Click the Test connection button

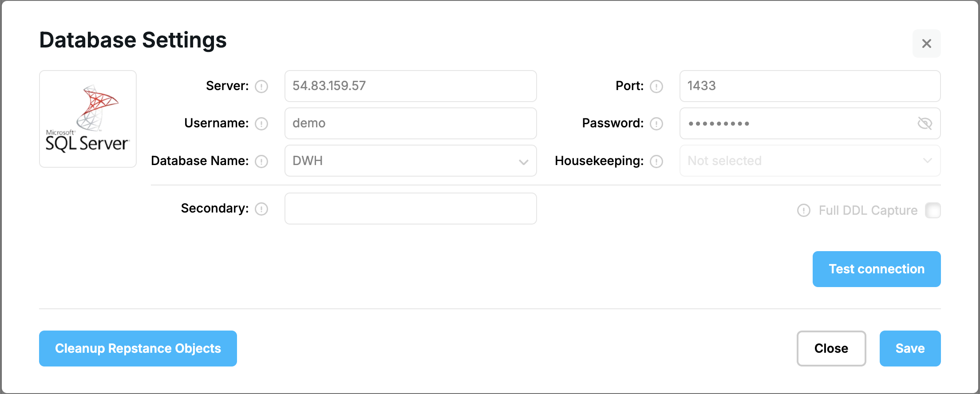[x=877, y=269]
